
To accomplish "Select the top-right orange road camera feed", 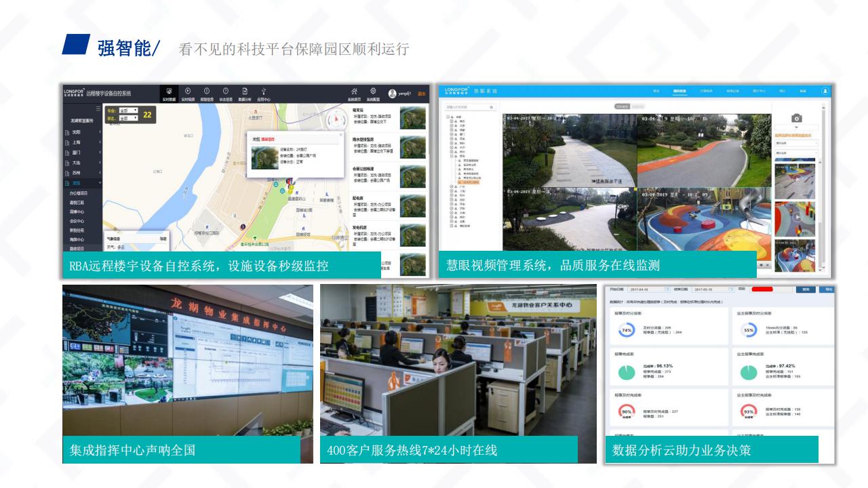I will pyautogui.click(x=703, y=149).
